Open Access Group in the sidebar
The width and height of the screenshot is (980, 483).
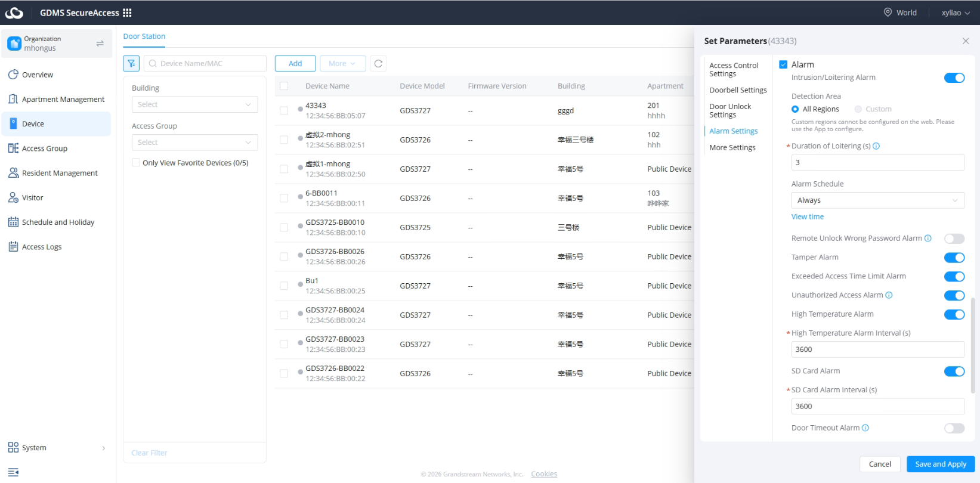tap(56, 148)
